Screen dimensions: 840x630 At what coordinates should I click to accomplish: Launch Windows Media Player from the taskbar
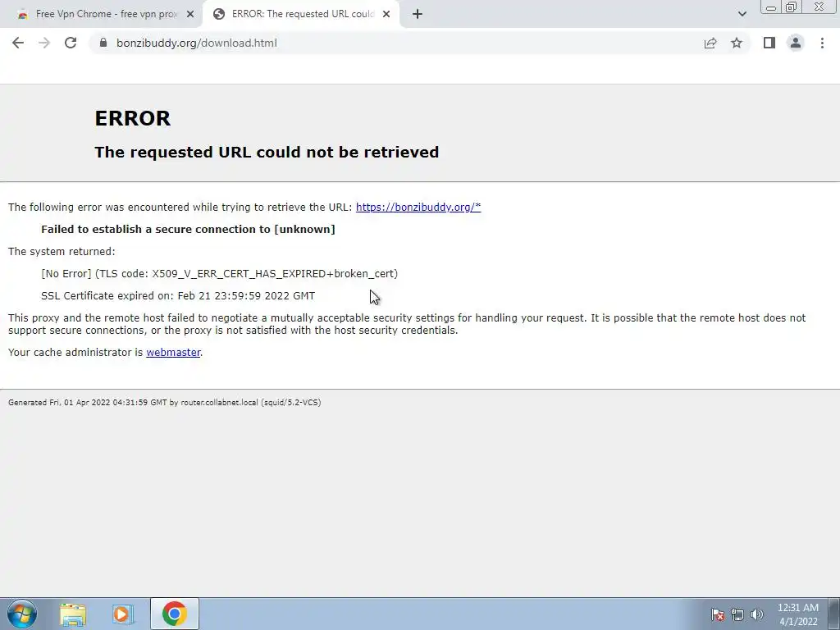(x=123, y=614)
